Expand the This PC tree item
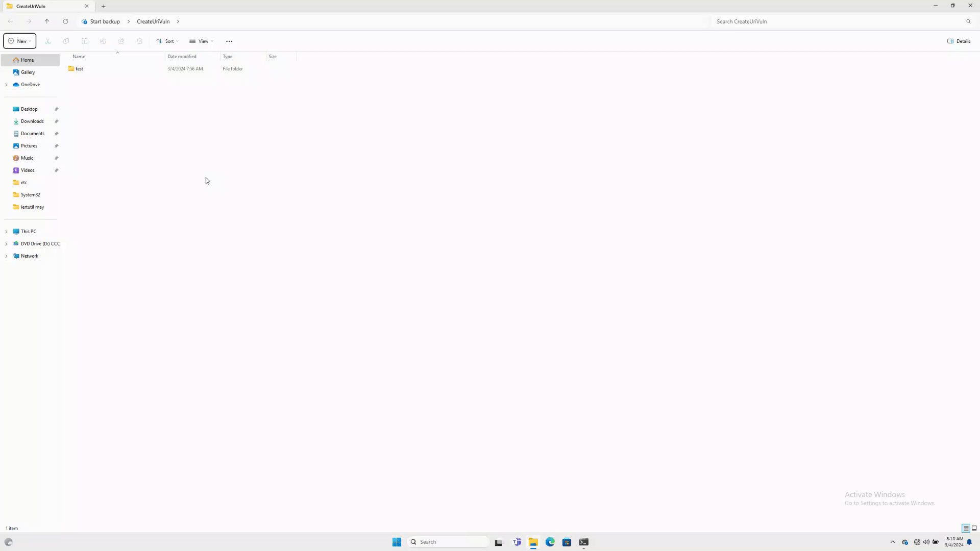This screenshot has width=980, height=551. (7, 231)
